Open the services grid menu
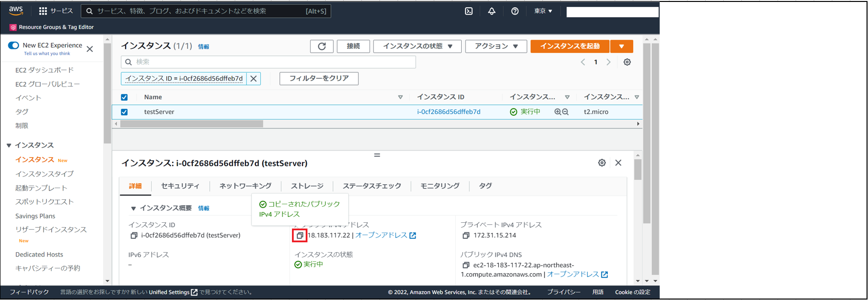 pyautogui.click(x=43, y=11)
